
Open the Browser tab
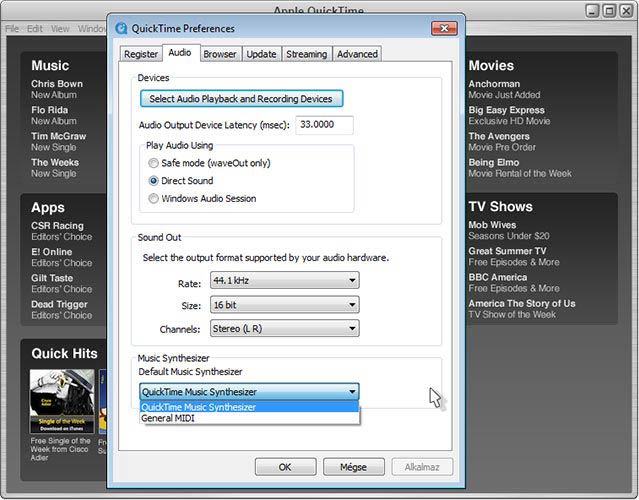click(220, 54)
